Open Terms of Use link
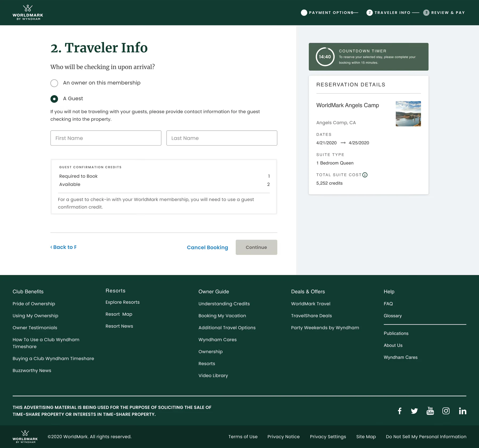The image size is (479, 448). pyautogui.click(x=243, y=437)
